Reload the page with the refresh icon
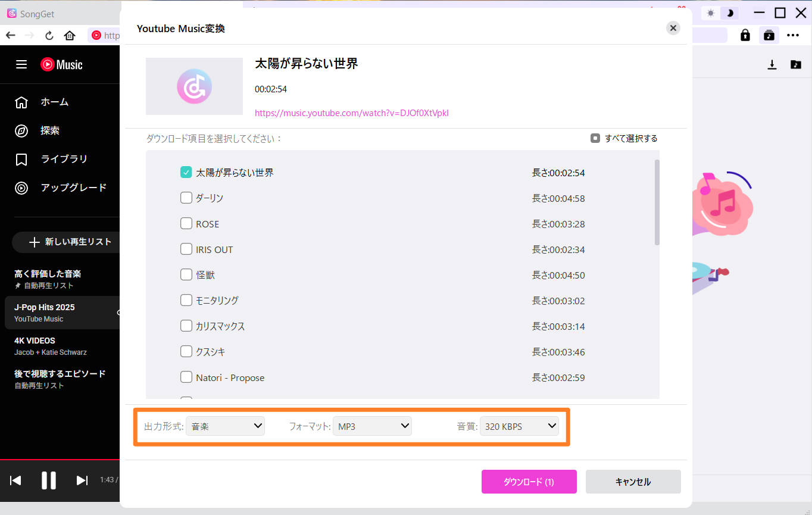812x515 pixels. pos(49,35)
